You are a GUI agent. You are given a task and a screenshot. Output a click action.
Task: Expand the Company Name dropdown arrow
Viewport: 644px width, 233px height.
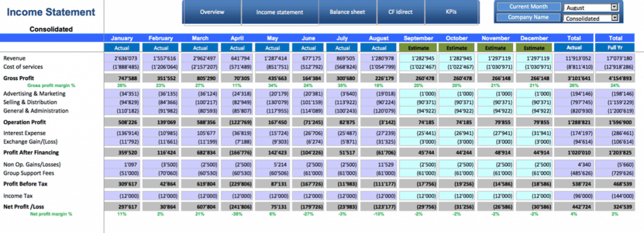pos(614,18)
